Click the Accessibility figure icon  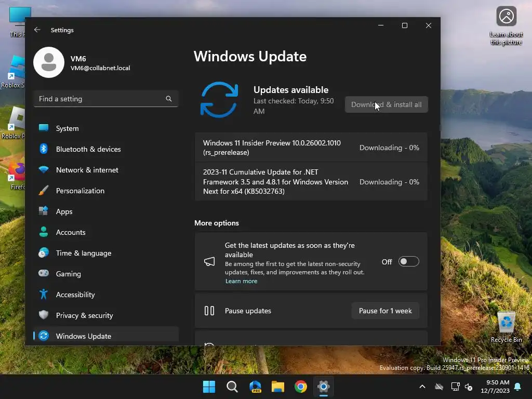click(44, 294)
